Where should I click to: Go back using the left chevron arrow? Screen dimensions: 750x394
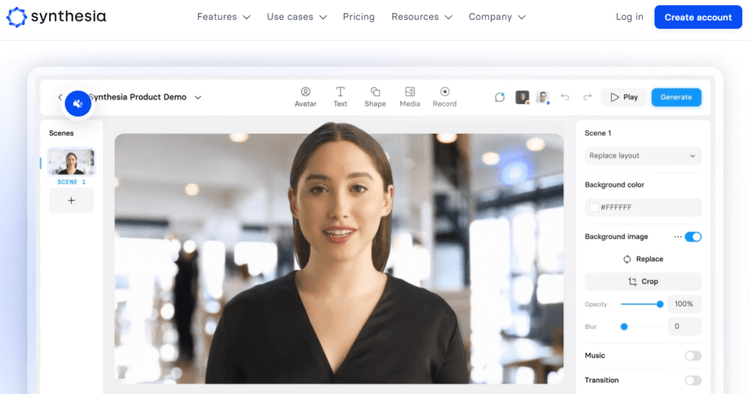click(x=60, y=97)
